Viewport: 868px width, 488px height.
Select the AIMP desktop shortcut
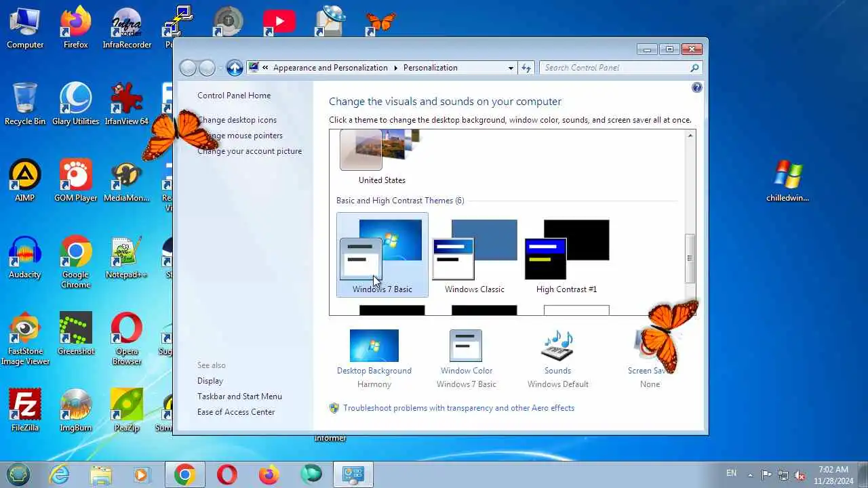point(25,182)
